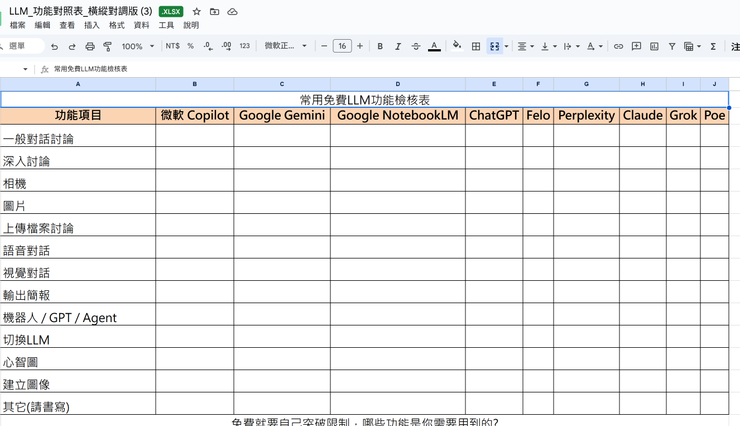This screenshot has width=740, height=426.
Task: Click the percent format button
Action: 191,46
